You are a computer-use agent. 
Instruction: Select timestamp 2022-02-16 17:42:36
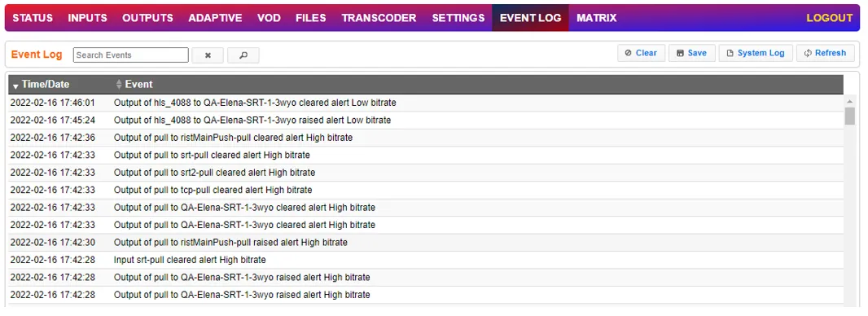tap(53, 138)
